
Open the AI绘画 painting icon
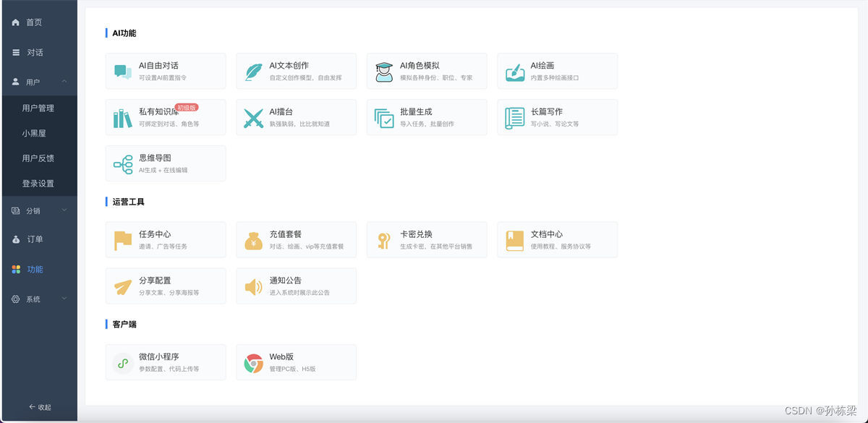click(x=515, y=72)
